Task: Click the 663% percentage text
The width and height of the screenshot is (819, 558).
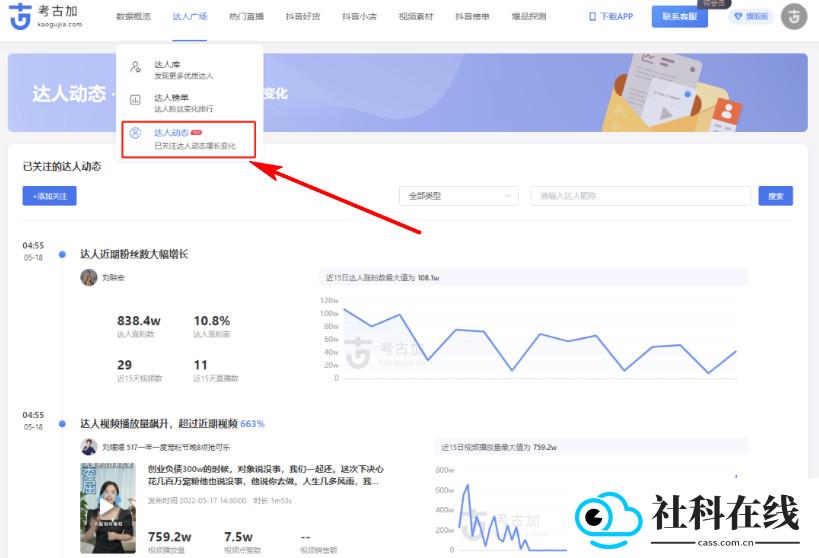Action: click(x=252, y=424)
